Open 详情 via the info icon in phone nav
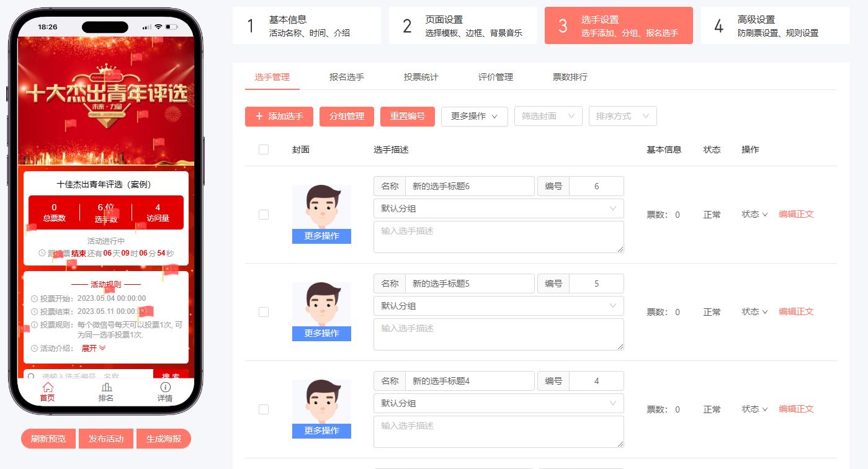 coord(166,386)
